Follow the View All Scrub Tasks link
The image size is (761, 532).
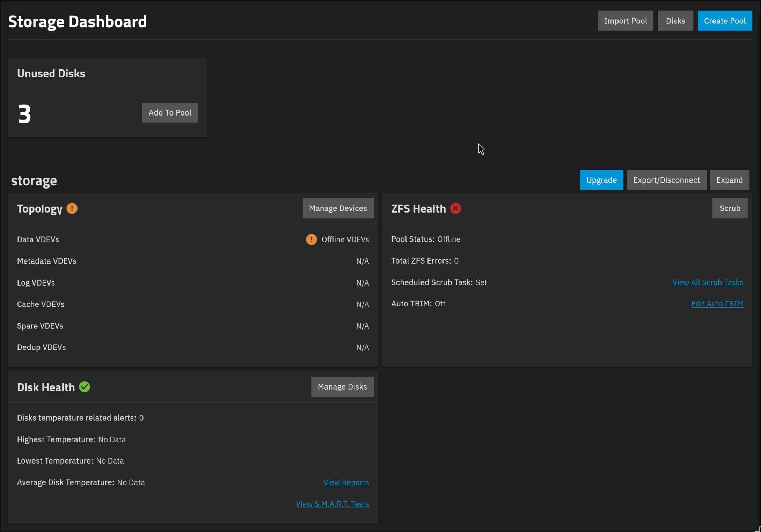708,282
